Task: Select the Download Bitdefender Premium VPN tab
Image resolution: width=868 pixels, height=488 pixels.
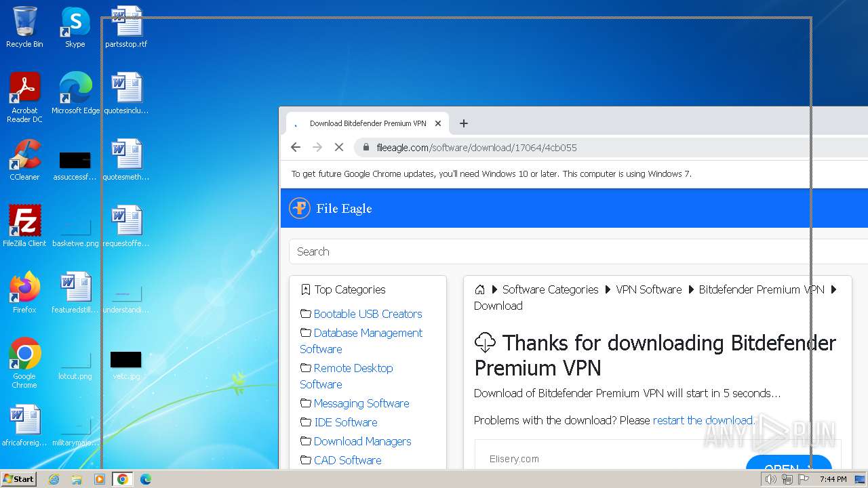Action: 368,123
